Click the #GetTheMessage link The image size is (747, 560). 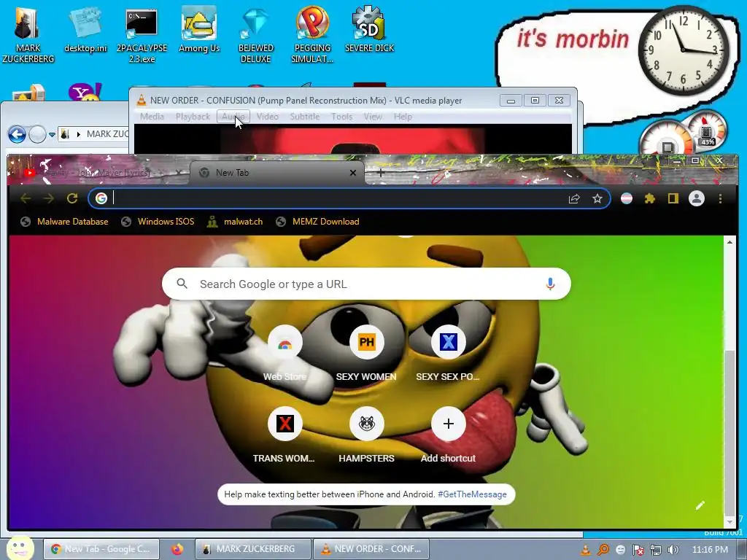click(x=472, y=494)
